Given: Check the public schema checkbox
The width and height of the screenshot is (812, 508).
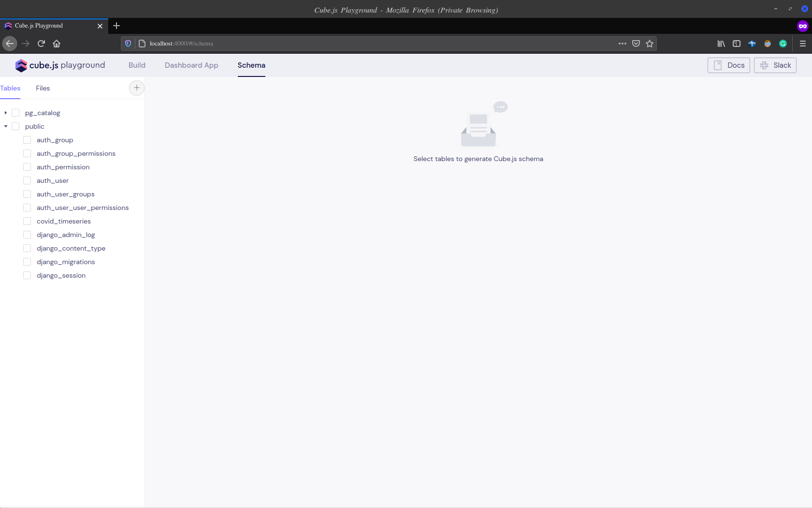Looking at the screenshot, I should pyautogui.click(x=15, y=126).
